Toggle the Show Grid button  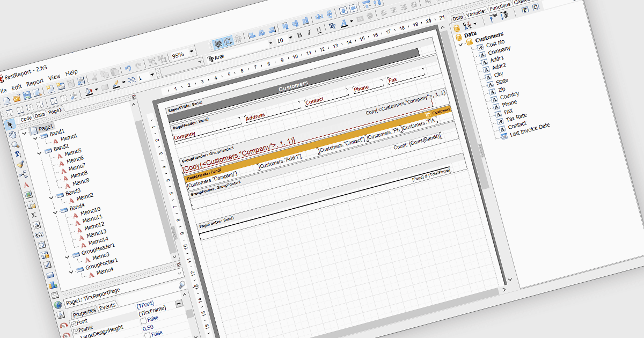click(x=218, y=43)
